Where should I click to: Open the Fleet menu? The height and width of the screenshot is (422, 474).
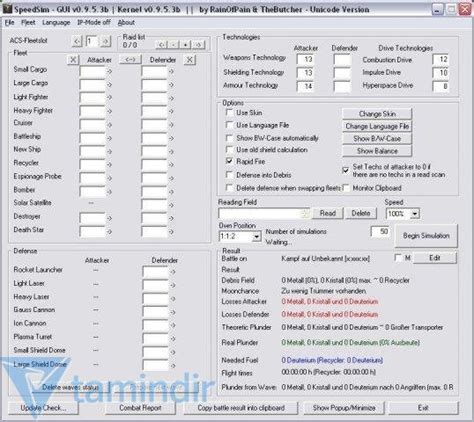28,23
